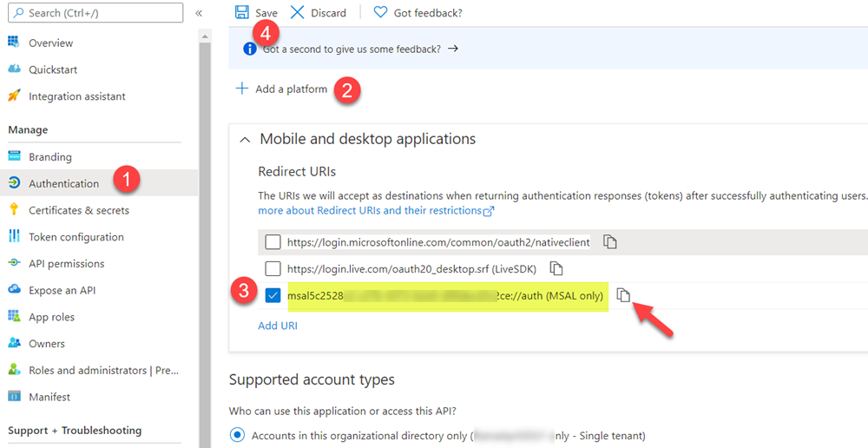Open App roles page

click(x=51, y=317)
